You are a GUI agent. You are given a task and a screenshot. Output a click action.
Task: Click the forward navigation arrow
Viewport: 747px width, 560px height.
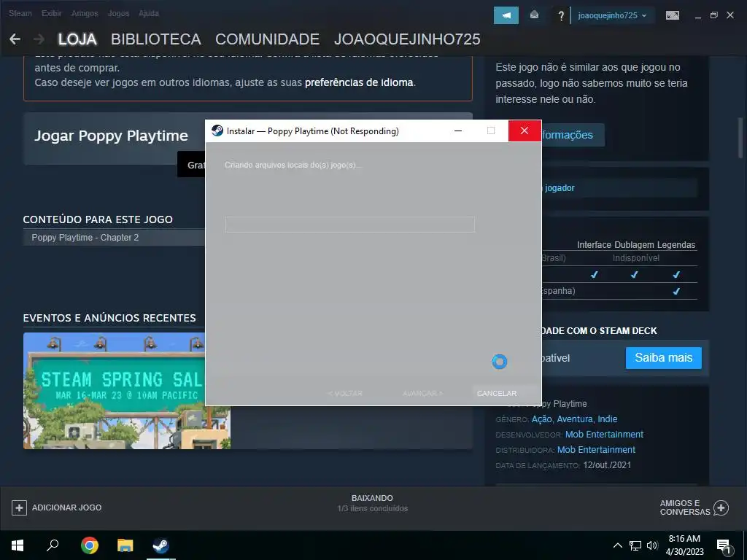[x=39, y=39]
